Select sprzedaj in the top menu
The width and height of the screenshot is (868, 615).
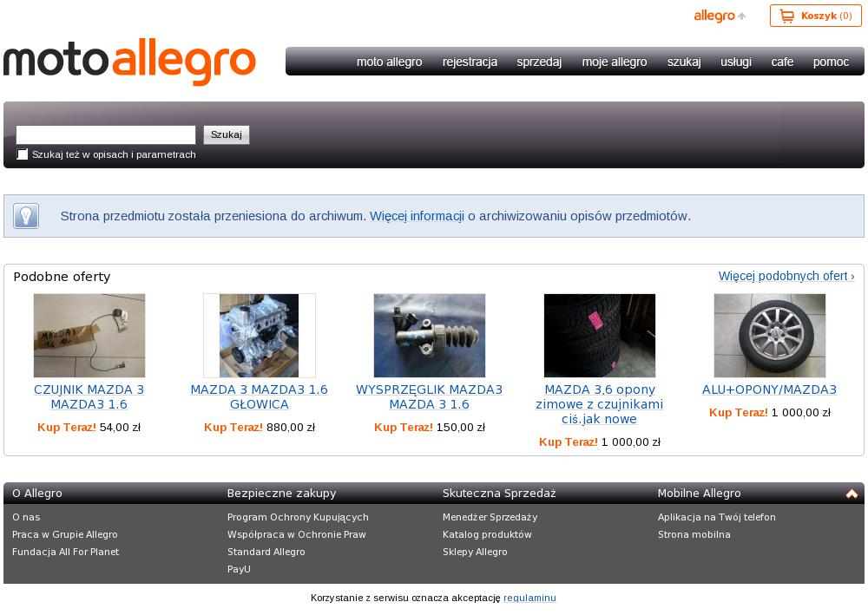click(x=539, y=62)
